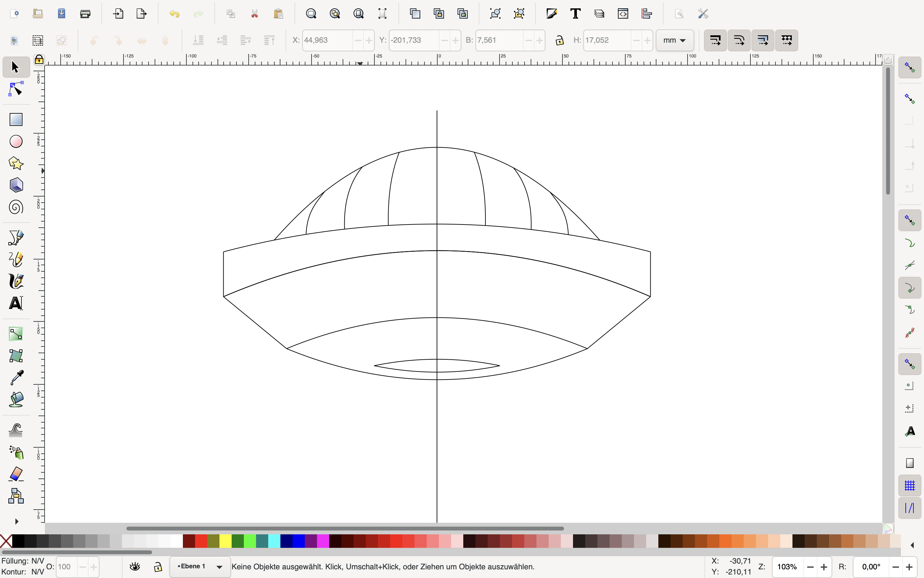Click the Import file icon
This screenshot has height=578, width=924.
click(x=118, y=14)
